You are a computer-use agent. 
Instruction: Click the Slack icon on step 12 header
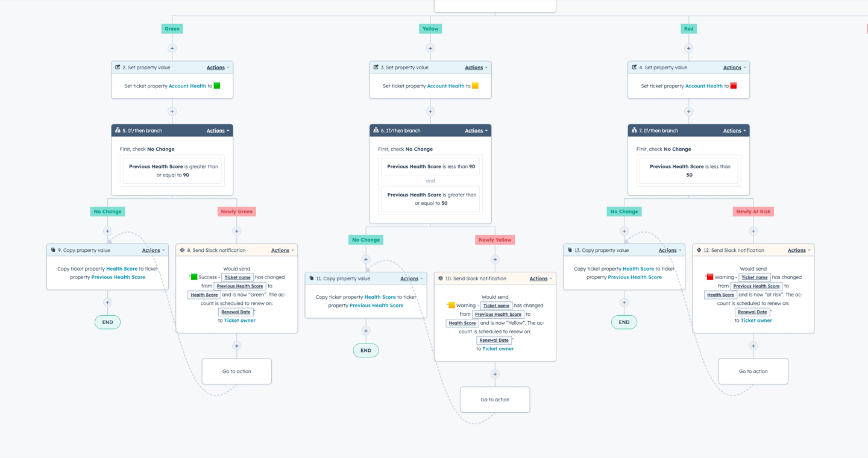click(x=699, y=250)
